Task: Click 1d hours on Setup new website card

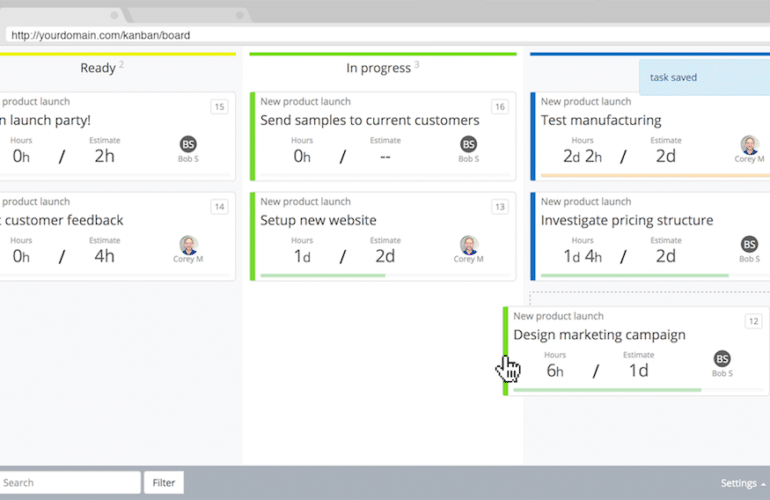Action: tap(302, 256)
